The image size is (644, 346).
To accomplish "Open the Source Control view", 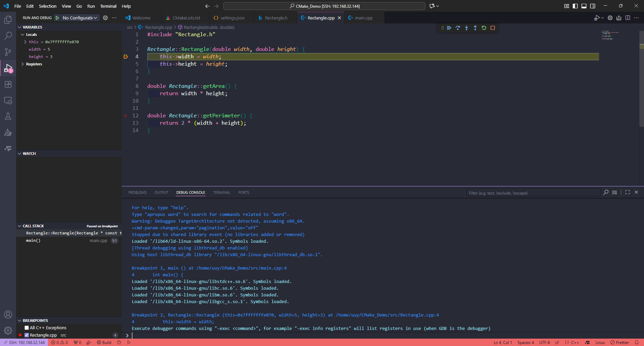I will (8, 52).
